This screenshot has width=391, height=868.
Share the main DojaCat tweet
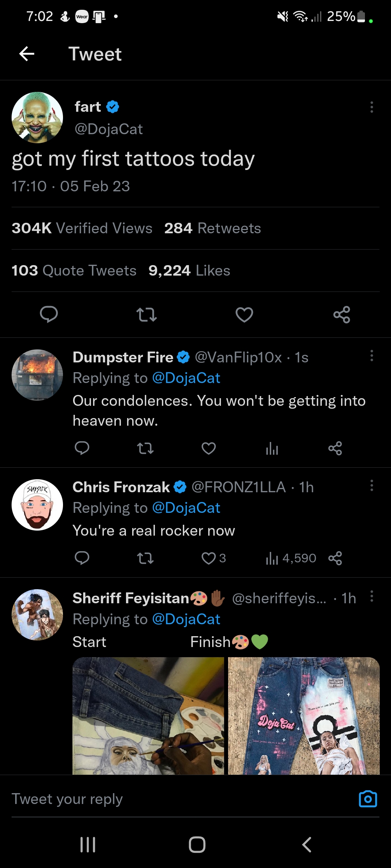342,314
